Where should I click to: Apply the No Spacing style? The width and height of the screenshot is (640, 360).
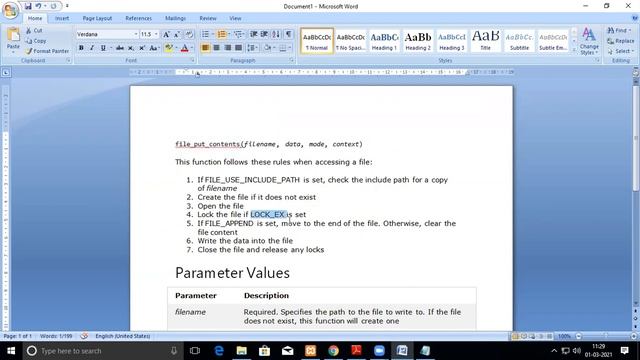(x=350, y=41)
